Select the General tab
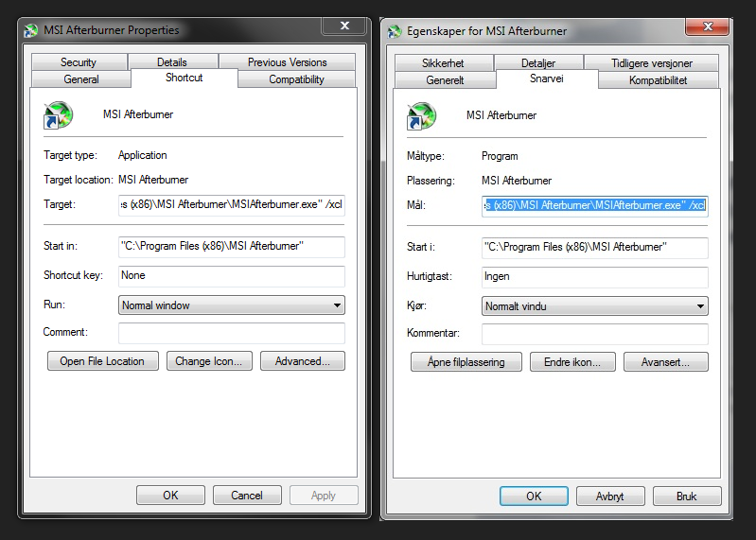The image size is (756, 540). [x=81, y=79]
